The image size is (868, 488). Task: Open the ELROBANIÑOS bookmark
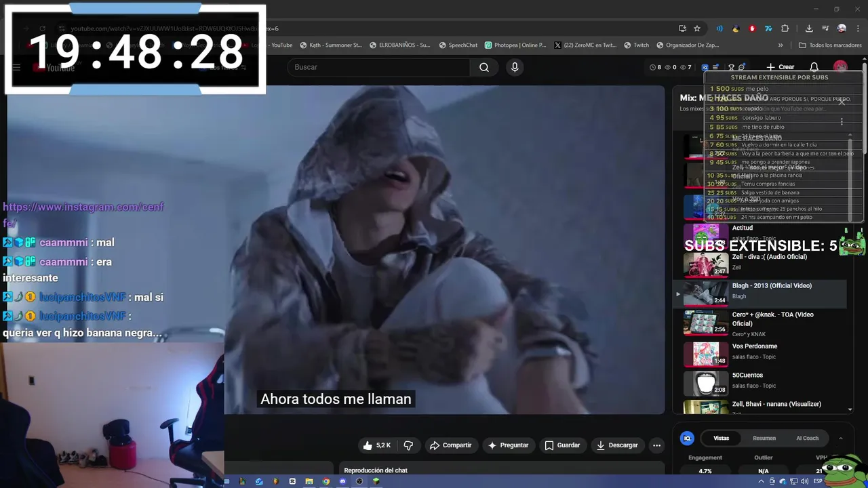pyautogui.click(x=399, y=45)
